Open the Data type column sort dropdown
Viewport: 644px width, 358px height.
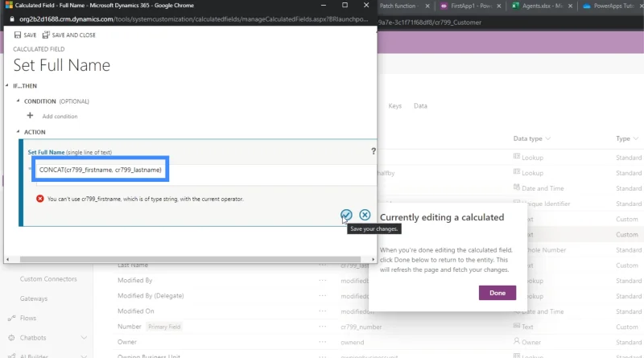point(547,138)
